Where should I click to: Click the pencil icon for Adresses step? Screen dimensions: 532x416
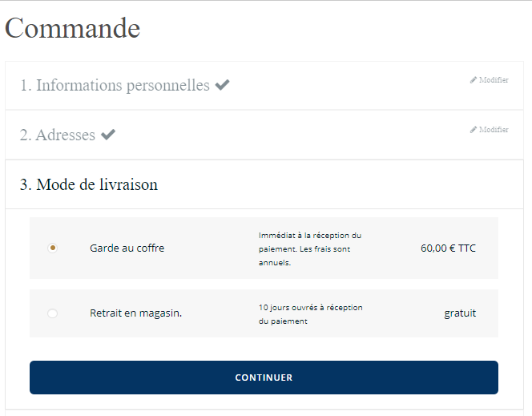tap(474, 130)
